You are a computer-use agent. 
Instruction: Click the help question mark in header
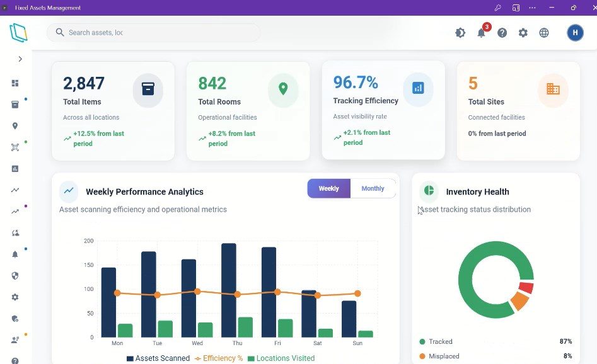coord(502,33)
